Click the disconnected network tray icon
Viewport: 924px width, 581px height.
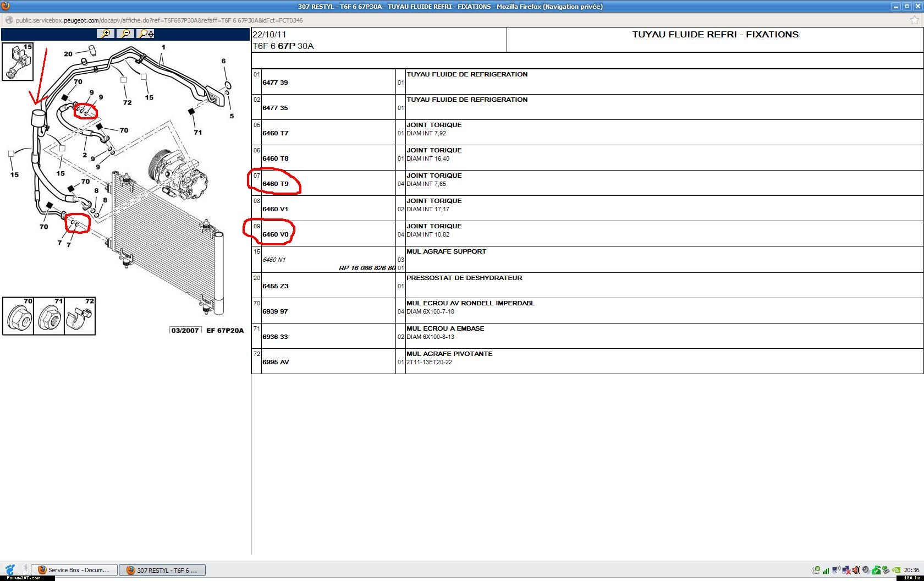coord(846,571)
